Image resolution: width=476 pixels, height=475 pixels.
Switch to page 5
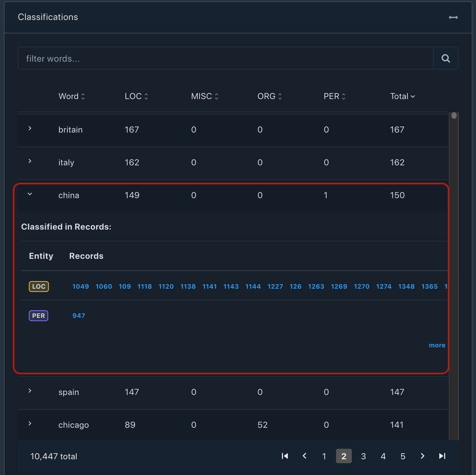[x=403, y=456]
